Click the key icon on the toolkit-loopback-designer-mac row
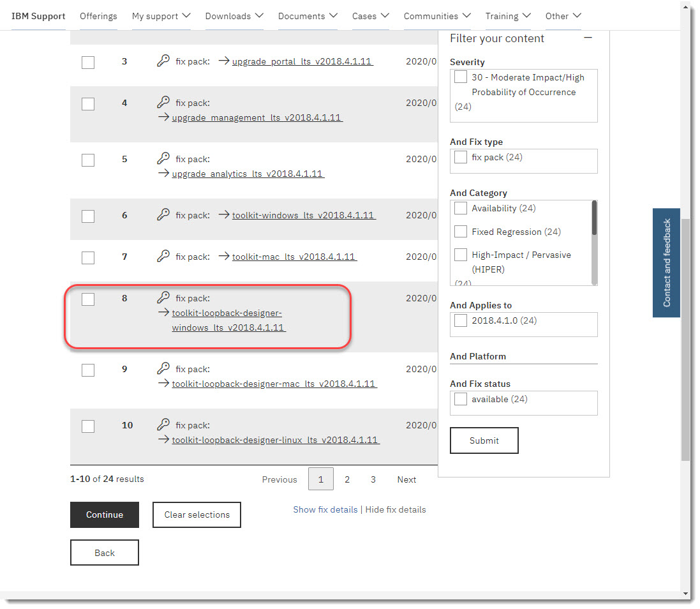The width and height of the screenshot is (700, 609). [163, 368]
